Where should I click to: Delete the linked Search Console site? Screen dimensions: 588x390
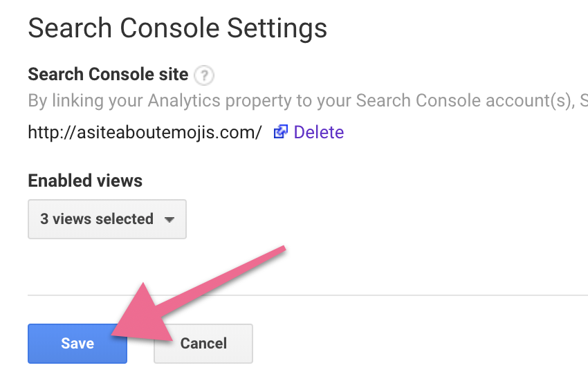318,132
